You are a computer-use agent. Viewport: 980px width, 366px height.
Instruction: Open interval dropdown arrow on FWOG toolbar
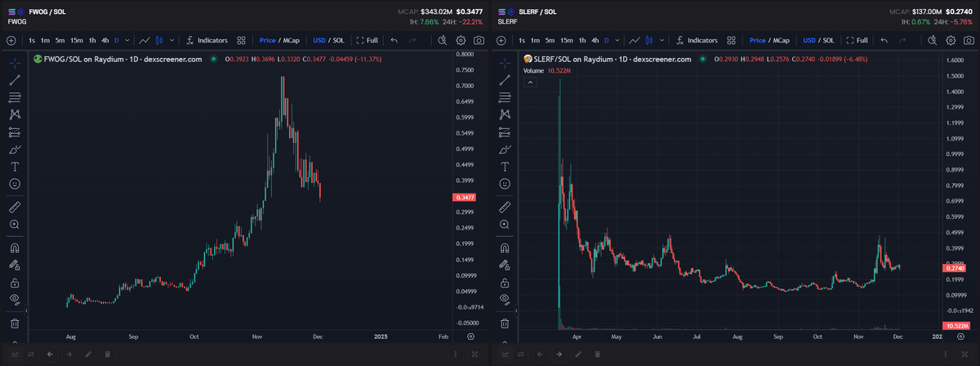[x=127, y=40]
